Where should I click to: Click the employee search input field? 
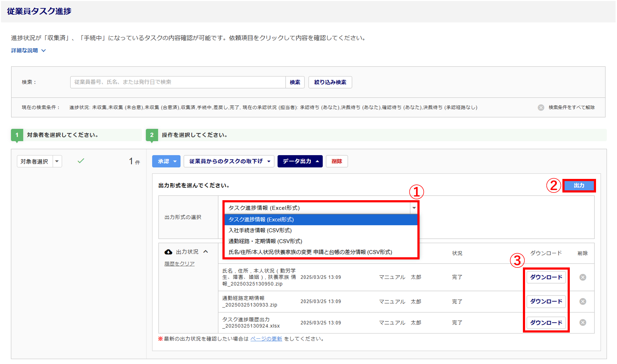click(177, 82)
